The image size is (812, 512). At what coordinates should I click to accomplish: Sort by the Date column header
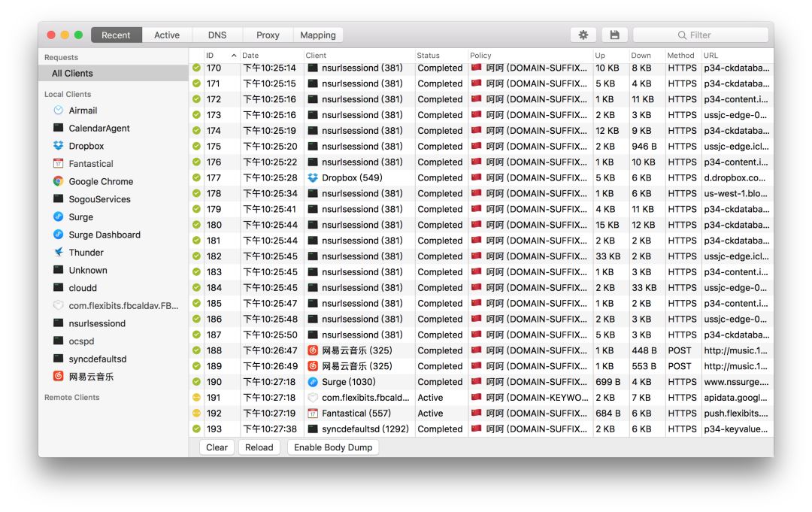(x=271, y=56)
